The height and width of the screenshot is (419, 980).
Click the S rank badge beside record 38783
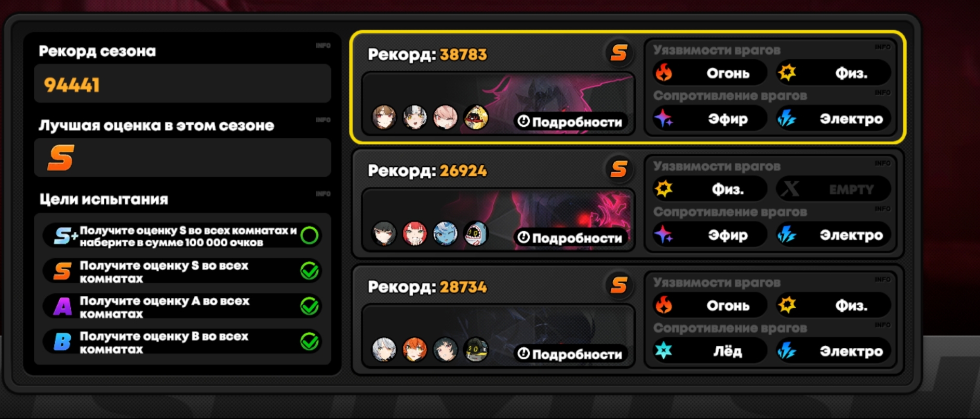click(x=619, y=53)
